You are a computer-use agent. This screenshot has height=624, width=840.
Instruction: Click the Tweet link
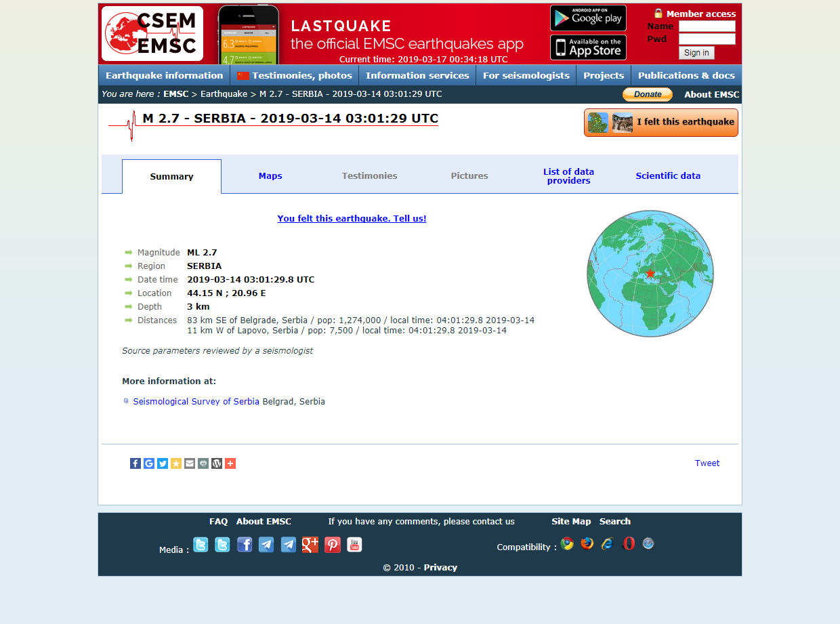707,463
